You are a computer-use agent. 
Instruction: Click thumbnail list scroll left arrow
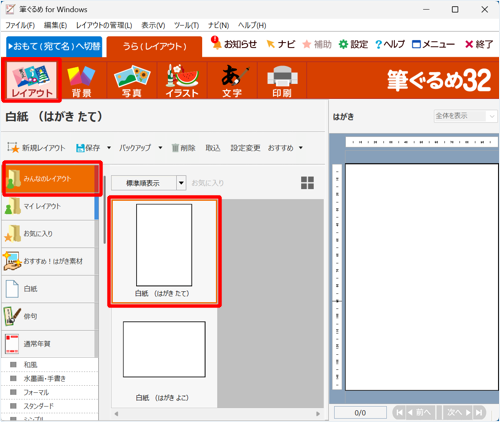(x=116, y=414)
